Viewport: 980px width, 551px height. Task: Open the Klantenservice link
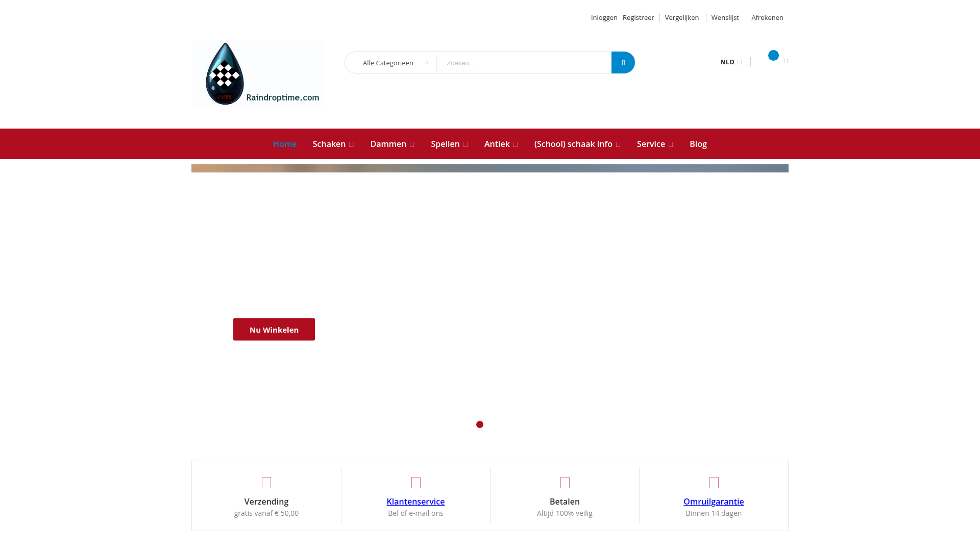pos(415,502)
